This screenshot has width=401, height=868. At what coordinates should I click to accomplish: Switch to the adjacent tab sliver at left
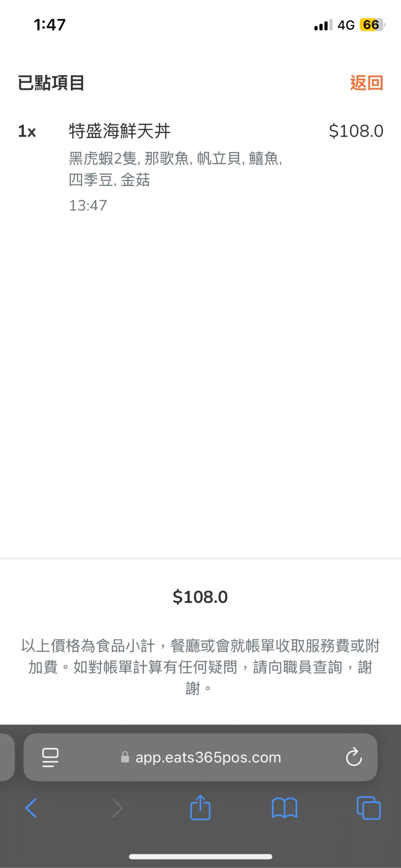7,757
